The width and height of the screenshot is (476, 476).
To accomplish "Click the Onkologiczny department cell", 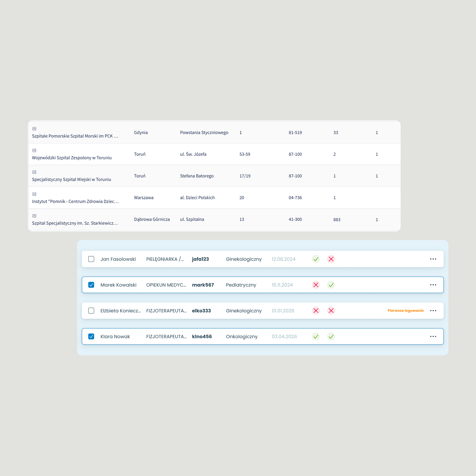I will 242,337.
